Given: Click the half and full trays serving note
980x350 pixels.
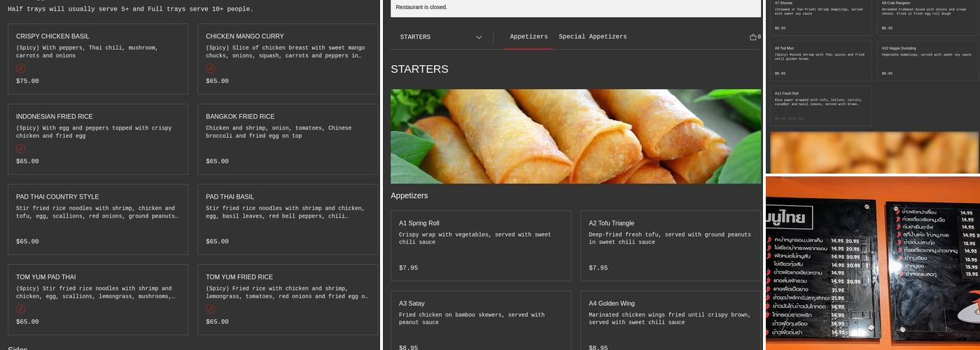Looking at the screenshot, I should pyautogui.click(x=131, y=9).
